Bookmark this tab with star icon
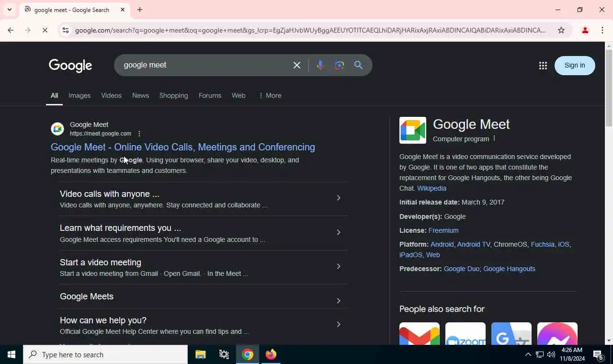 point(561,30)
